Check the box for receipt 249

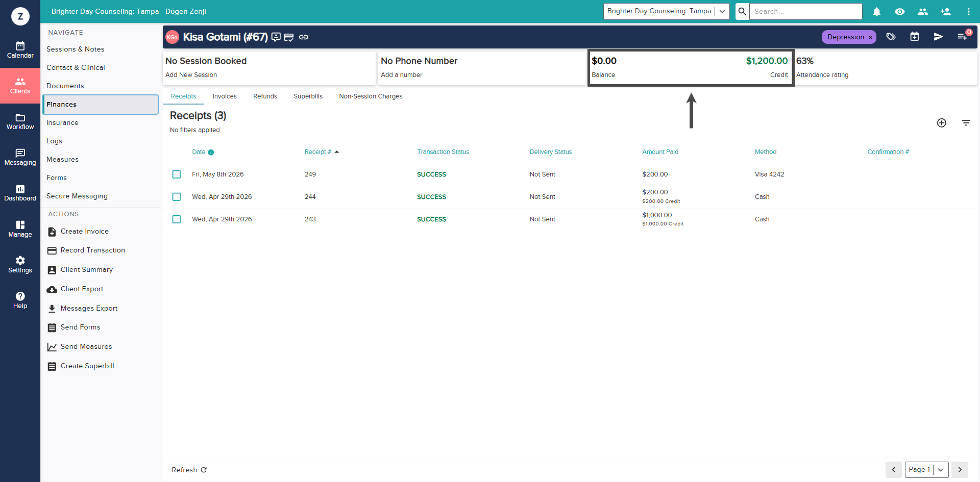tap(177, 174)
